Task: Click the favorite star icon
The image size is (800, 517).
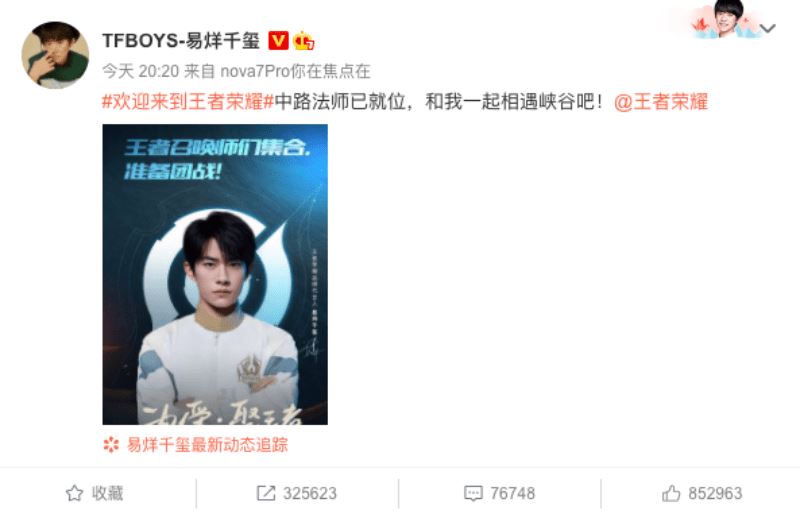Action: pos(74,493)
